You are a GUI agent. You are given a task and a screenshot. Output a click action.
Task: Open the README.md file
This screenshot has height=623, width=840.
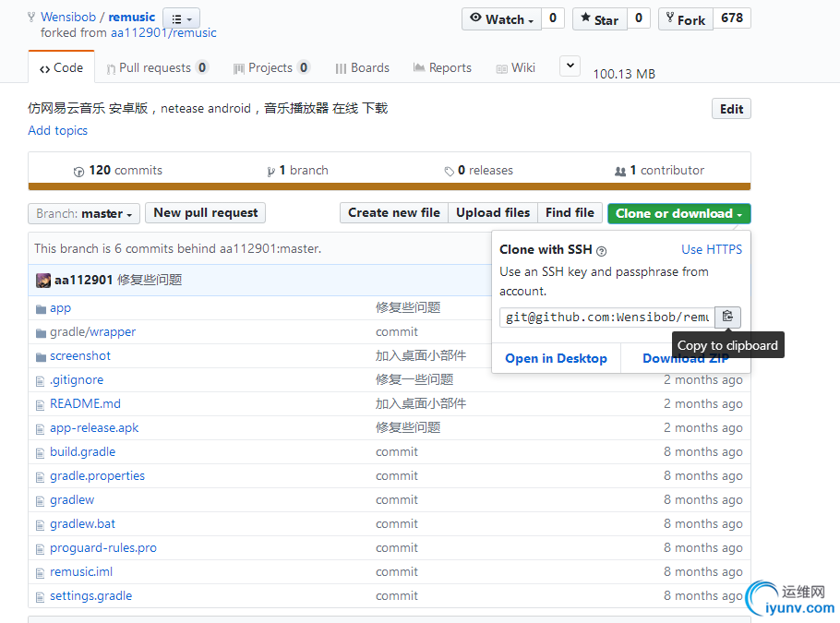(85, 404)
